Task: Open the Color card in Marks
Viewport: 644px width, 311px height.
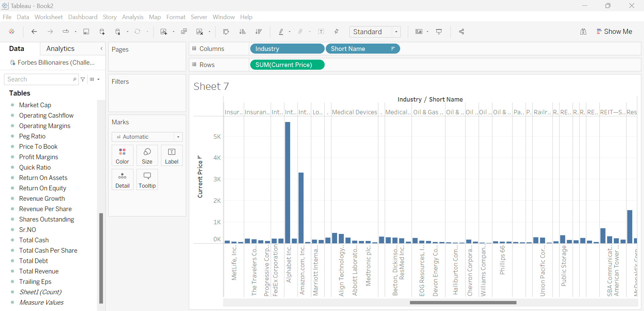Action: 122,155
